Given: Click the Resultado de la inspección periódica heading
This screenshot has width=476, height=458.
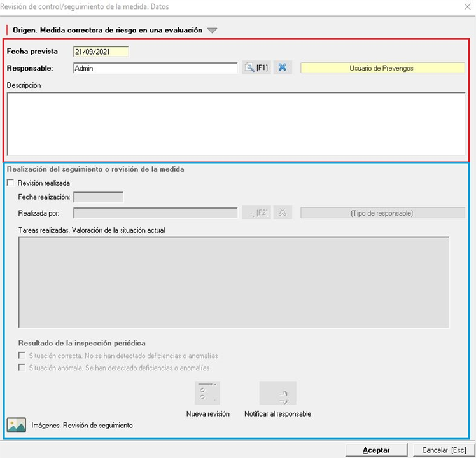Looking at the screenshot, I should pyautogui.click(x=82, y=343).
